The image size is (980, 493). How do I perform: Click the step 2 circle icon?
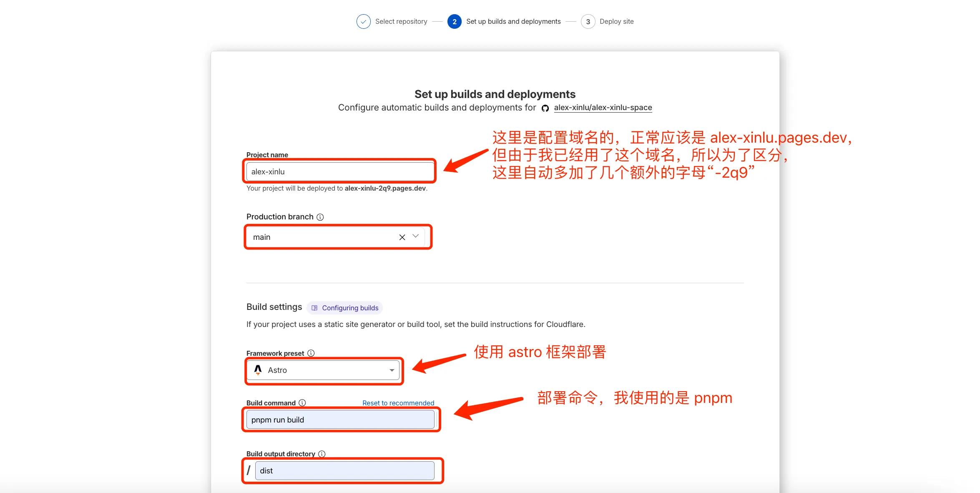click(454, 22)
